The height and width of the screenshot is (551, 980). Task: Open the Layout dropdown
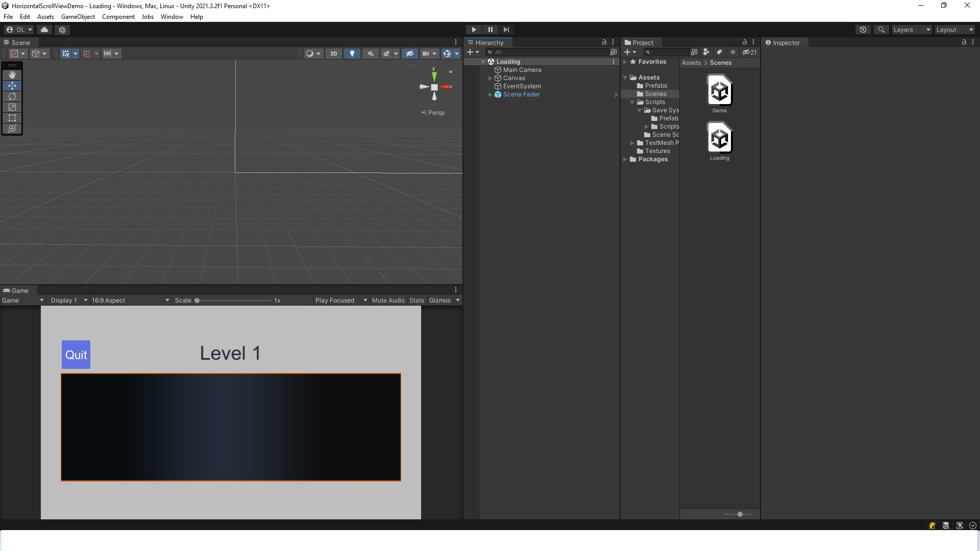click(x=953, y=30)
